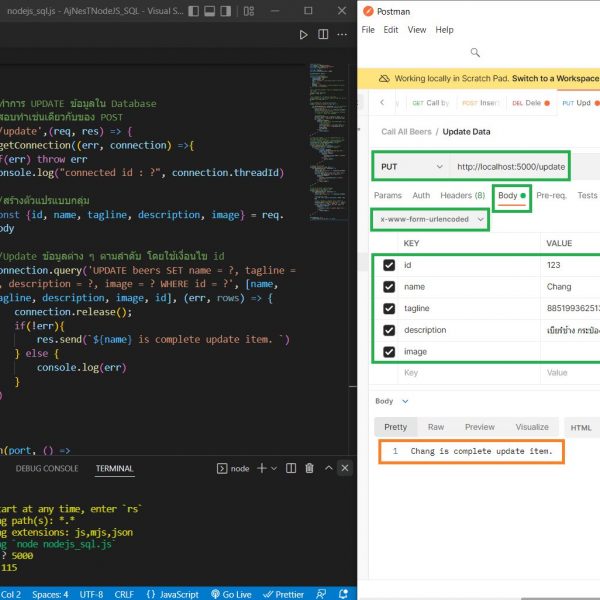Start Go Live server from status bar
The height and width of the screenshot is (600, 600).
[229, 593]
